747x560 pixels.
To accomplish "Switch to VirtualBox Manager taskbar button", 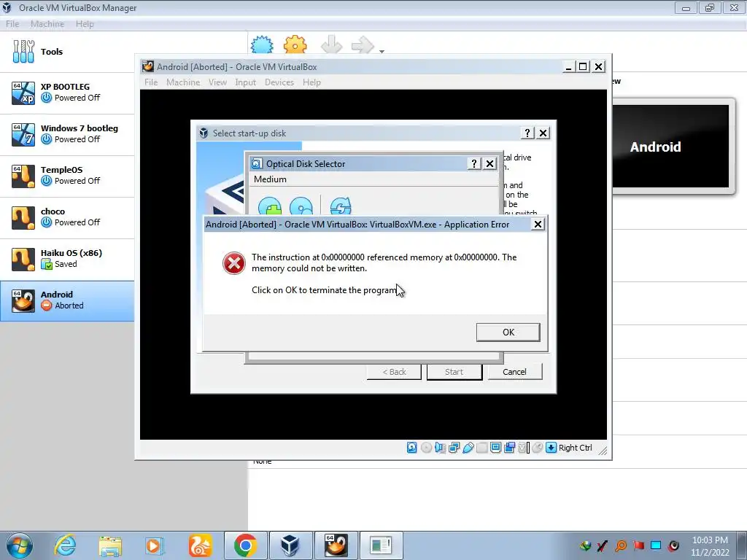I will [x=290, y=545].
